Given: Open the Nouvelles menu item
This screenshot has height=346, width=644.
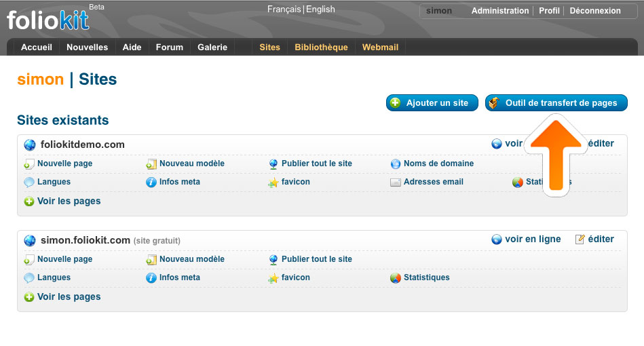Looking at the screenshot, I should point(87,47).
